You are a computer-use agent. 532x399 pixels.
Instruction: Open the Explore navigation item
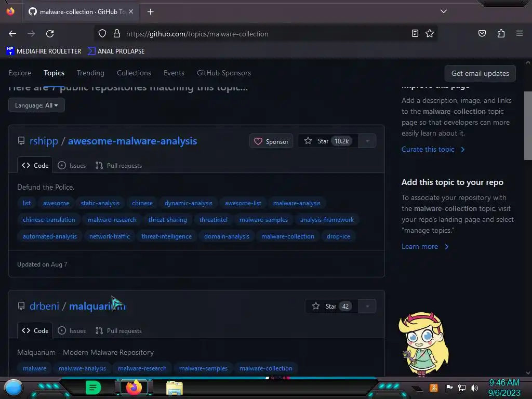[20, 73]
